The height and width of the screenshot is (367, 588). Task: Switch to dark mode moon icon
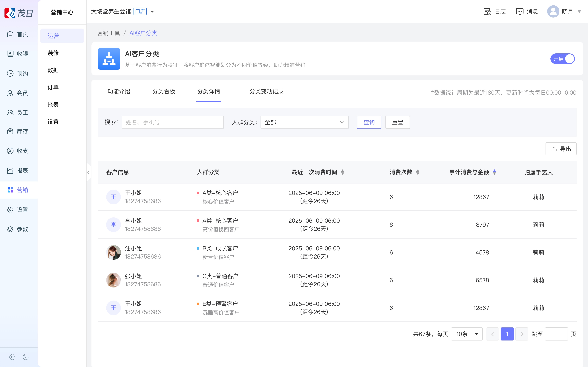[x=26, y=357]
